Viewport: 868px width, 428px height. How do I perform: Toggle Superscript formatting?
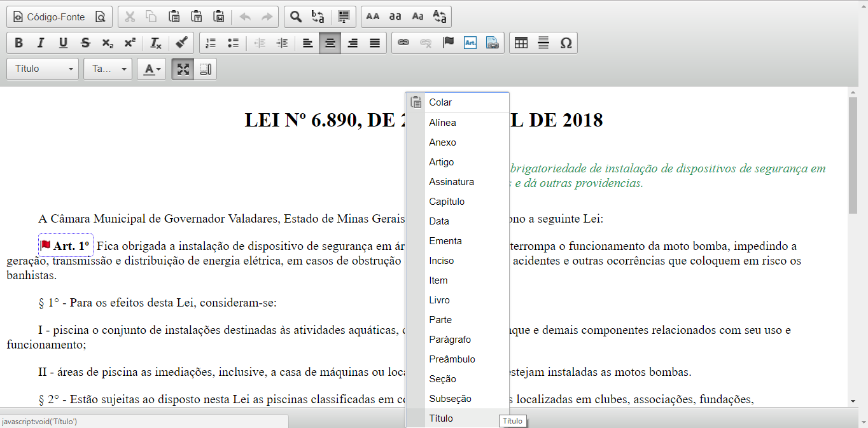(x=130, y=43)
